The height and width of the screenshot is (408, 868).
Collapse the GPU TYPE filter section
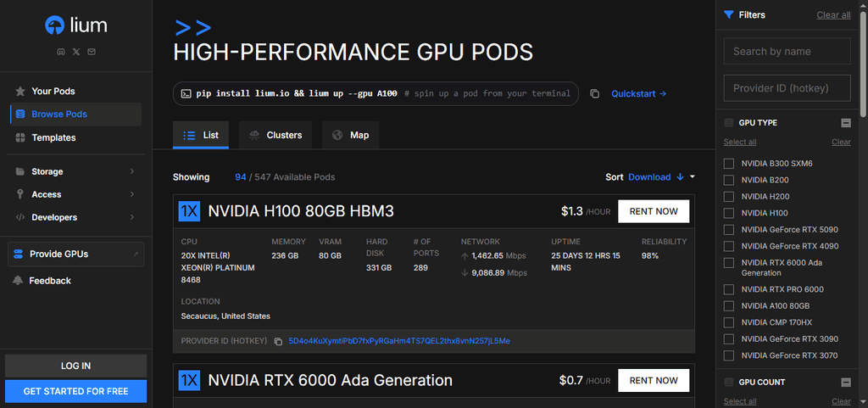pyautogui.click(x=845, y=123)
